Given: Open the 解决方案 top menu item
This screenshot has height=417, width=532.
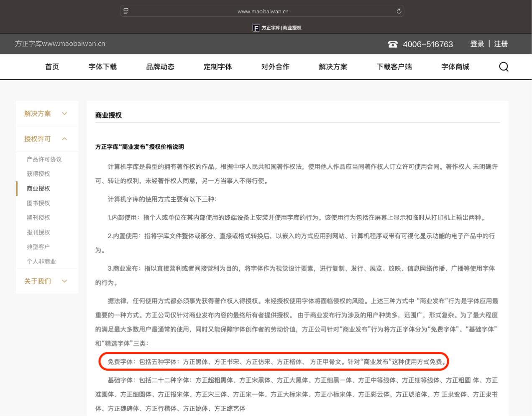Looking at the screenshot, I should tap(333, 67).
